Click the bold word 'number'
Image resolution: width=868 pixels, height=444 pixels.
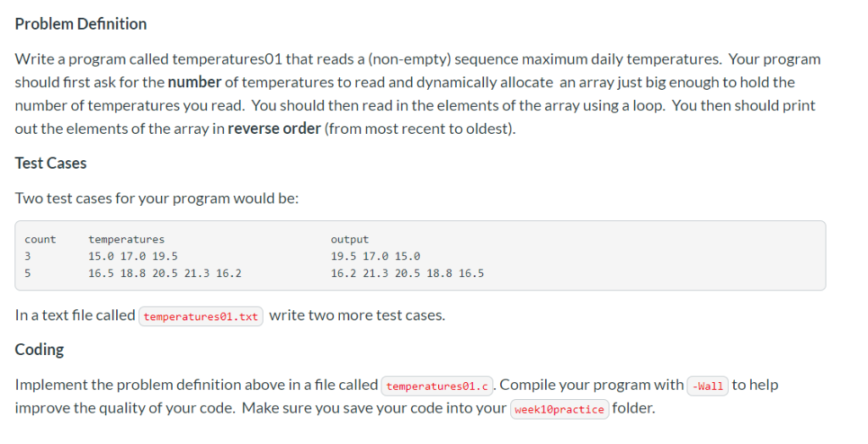tap(195, 82)
